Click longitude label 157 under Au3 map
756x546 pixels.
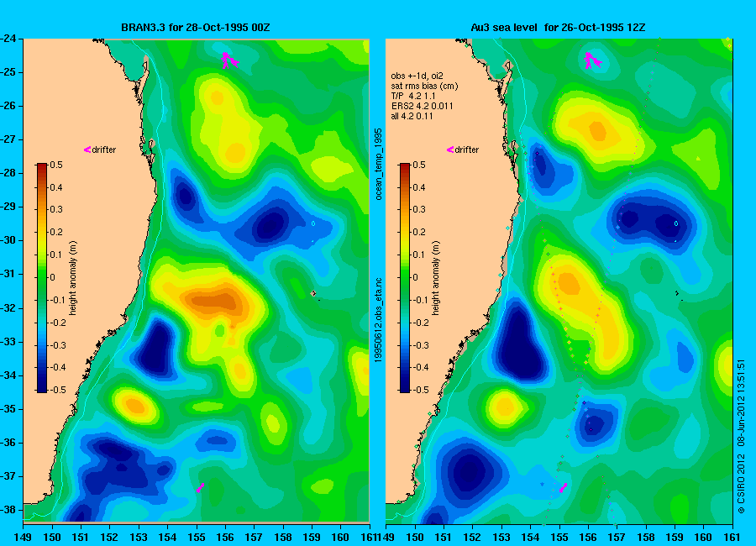coord(617,538)
